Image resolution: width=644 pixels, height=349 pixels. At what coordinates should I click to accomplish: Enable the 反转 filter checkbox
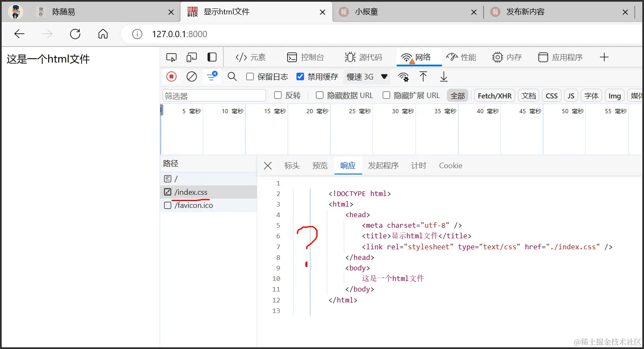278,95
